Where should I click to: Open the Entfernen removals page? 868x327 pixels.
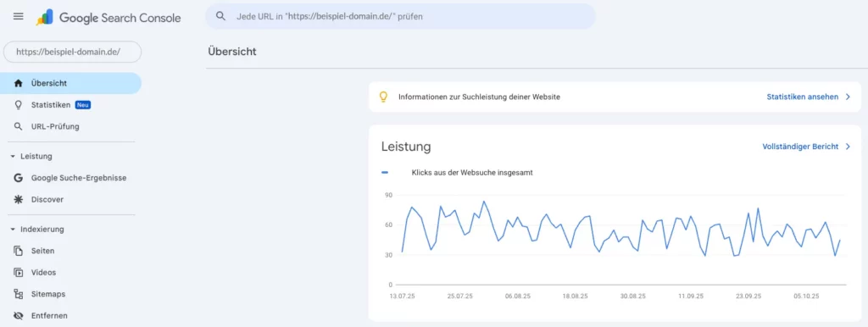49,316
